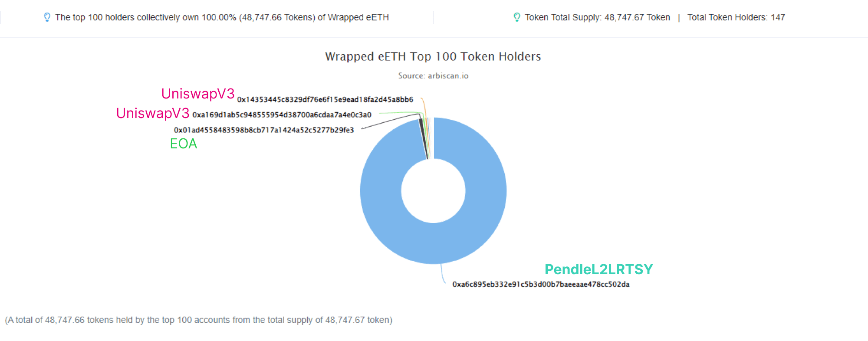Click the PendleL2LRTSY annotation label
This screenshot has width=868, height=341.
click(x=598, y=269)
